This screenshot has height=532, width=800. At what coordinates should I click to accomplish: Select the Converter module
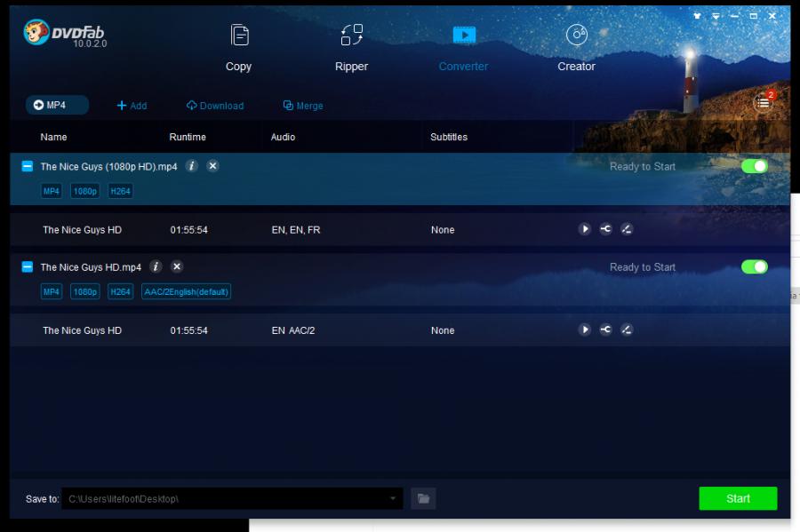coord(464,48)
